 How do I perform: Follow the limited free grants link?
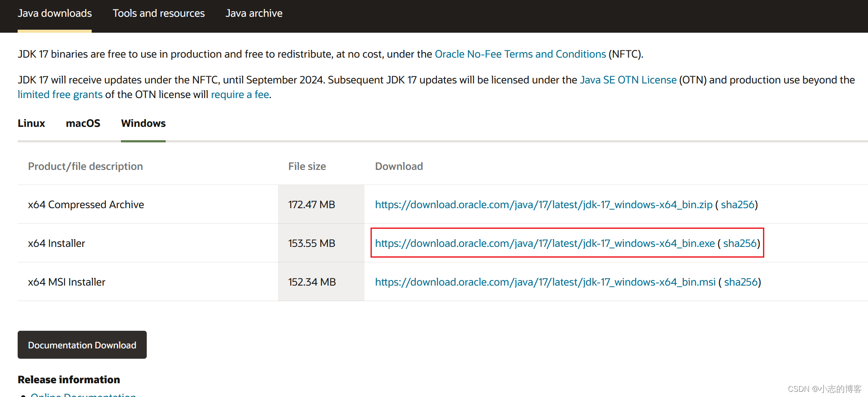click(60, 95)
